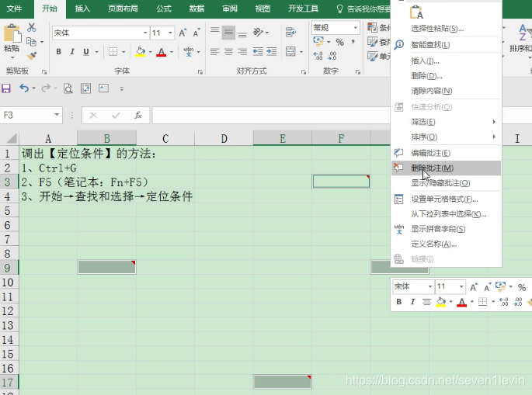Select row 5 header

(8, 211)
